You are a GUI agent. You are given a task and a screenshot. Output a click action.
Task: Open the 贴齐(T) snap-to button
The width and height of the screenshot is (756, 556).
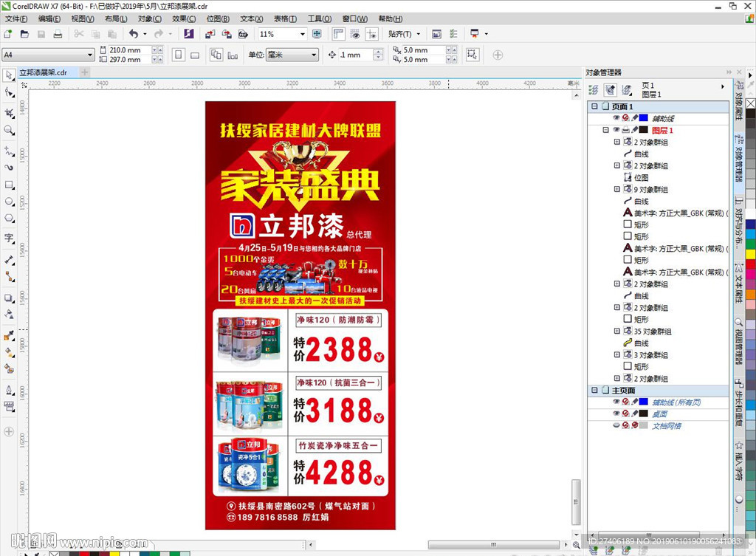404,34
